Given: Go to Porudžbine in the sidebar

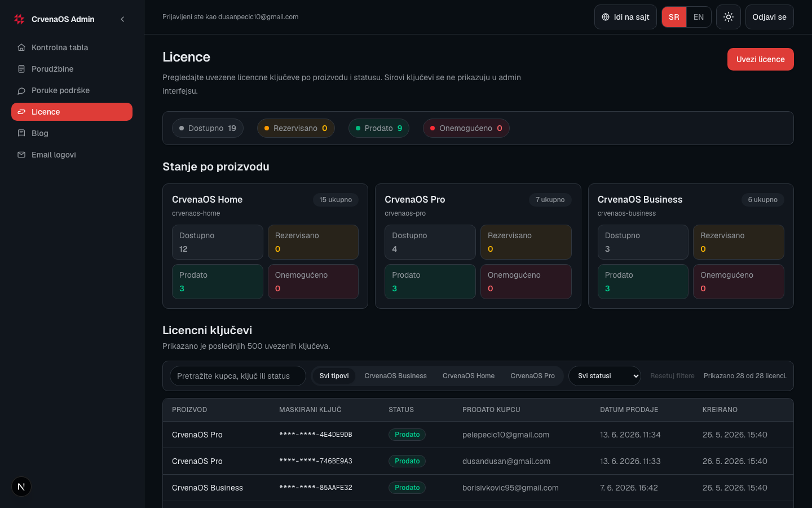Looking at the screenshot, I should coord(72,69).
